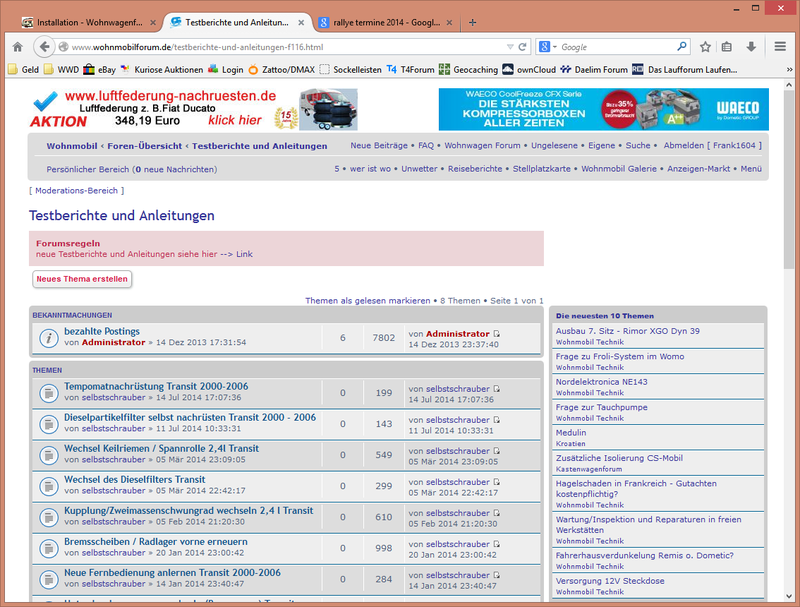Viewport: 800px width, 607px height.
Task: Click the announcement info icon
Action: 49,338
